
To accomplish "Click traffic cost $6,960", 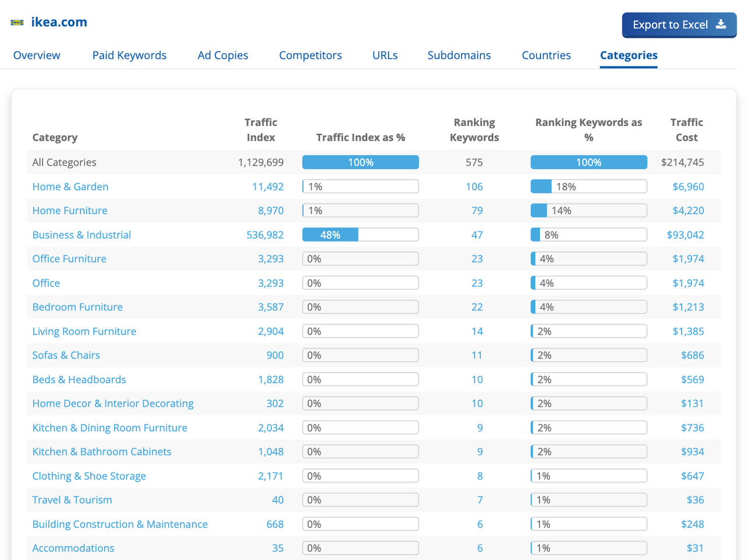I will (x=688, y=187).
